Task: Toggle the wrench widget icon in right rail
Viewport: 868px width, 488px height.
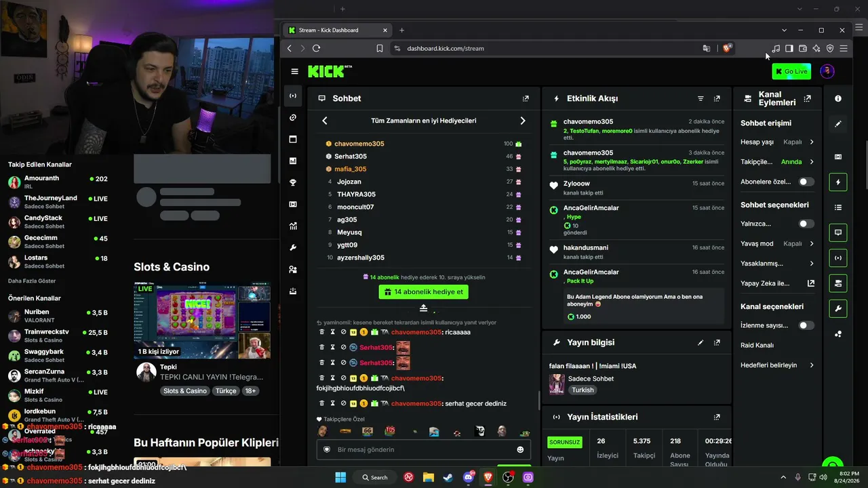Action: click(x=838, y=308)
